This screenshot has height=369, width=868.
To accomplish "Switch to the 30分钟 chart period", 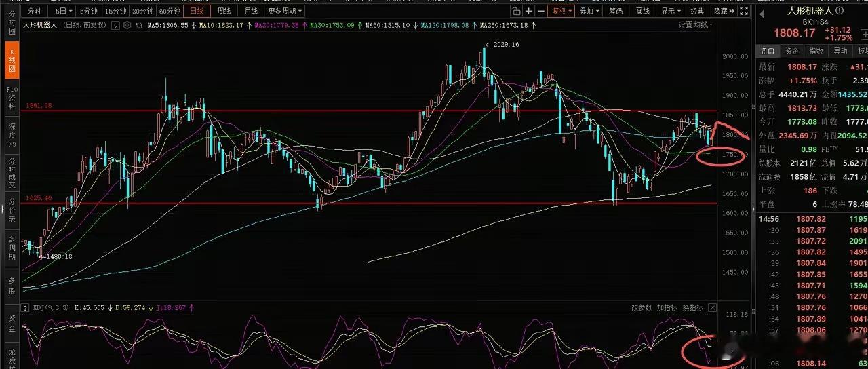I will tap(143, 11).
